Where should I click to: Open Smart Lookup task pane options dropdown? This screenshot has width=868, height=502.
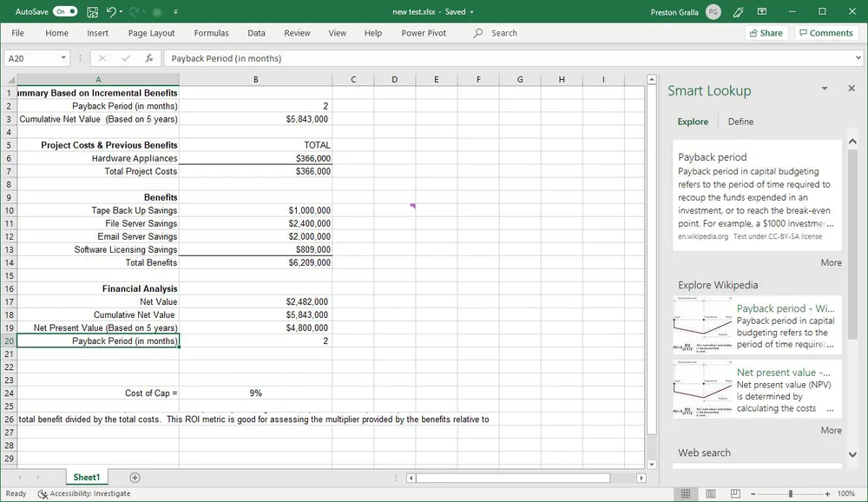[x=825, y=89]
